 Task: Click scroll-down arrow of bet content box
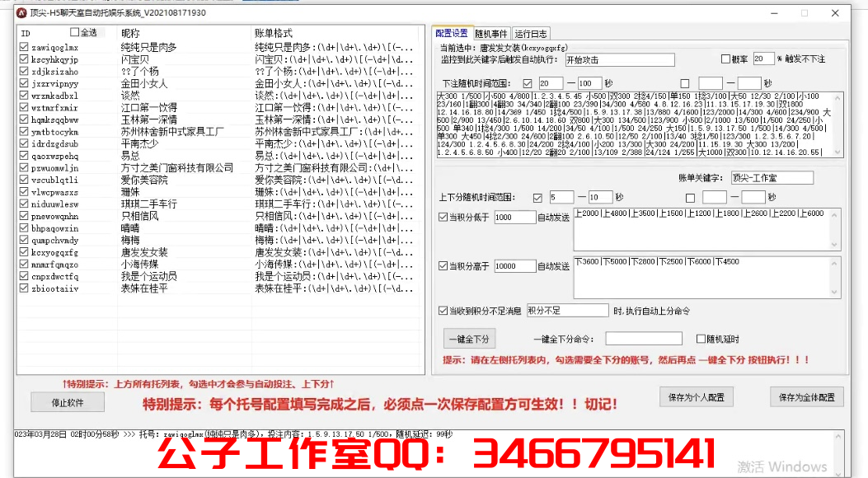(x=837, y=152)
